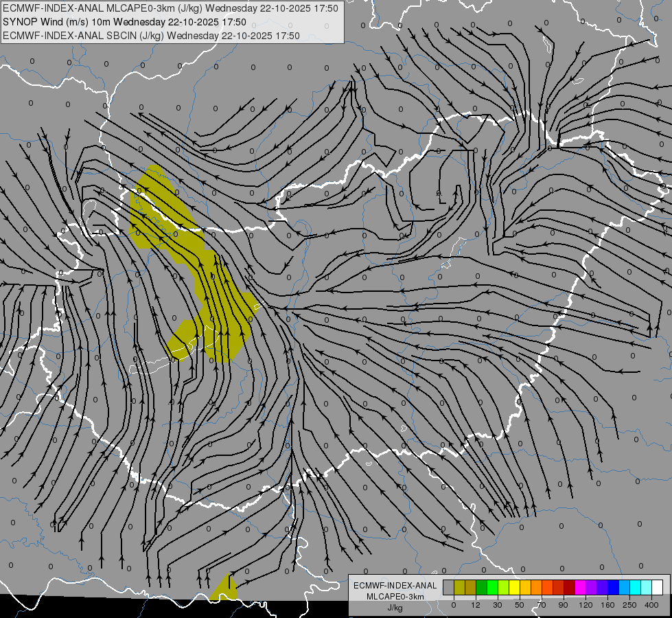Image resolution: width=672 pixels, height=618 pixels.
Task: Choose the bright green legend swatch
Action: (x=493, y=587)
